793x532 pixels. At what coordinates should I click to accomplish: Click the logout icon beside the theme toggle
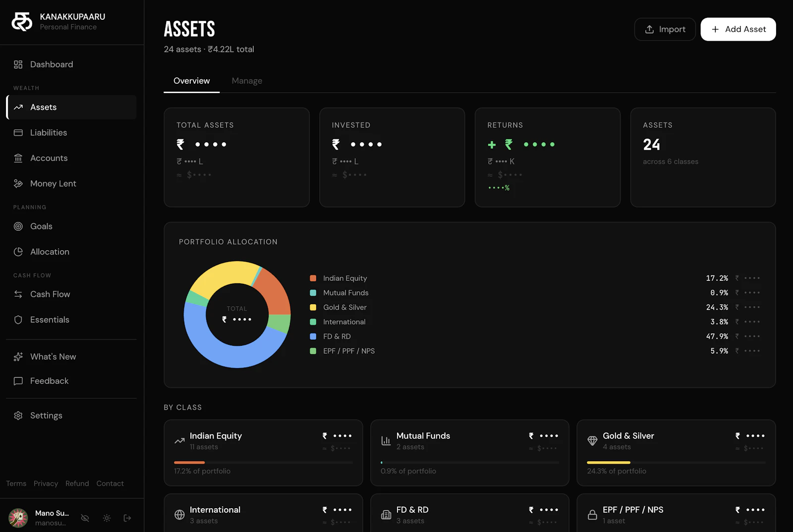[x=127, y=518]
